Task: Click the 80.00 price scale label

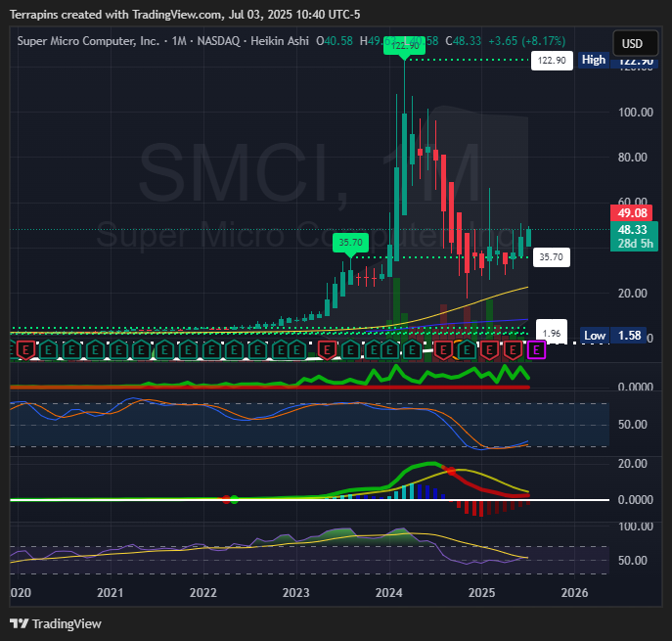Action: [x=633, y=158]
